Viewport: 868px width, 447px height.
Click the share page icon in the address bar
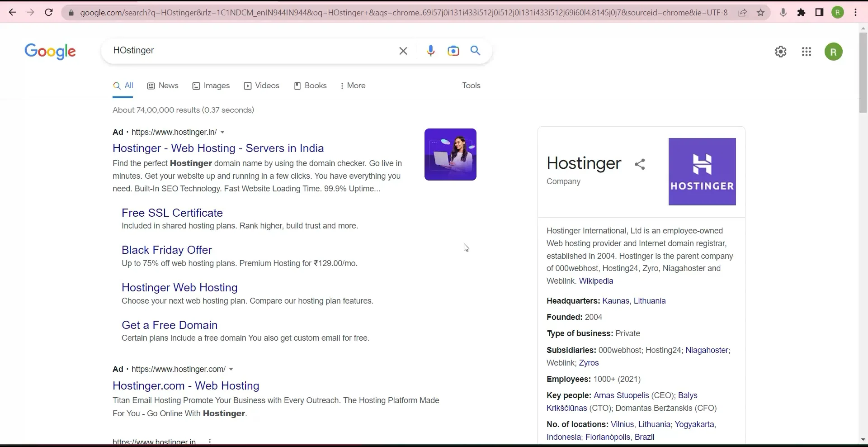742,13
